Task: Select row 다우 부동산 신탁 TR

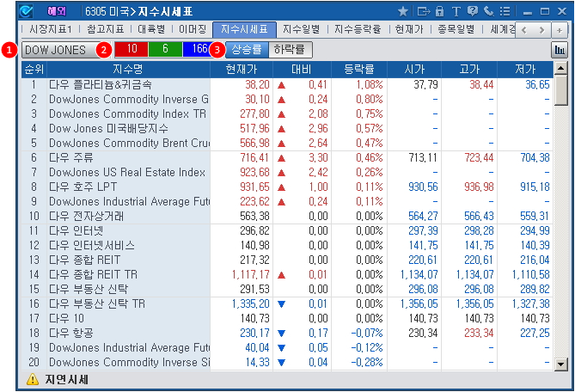Action: [x=287, y=304]
